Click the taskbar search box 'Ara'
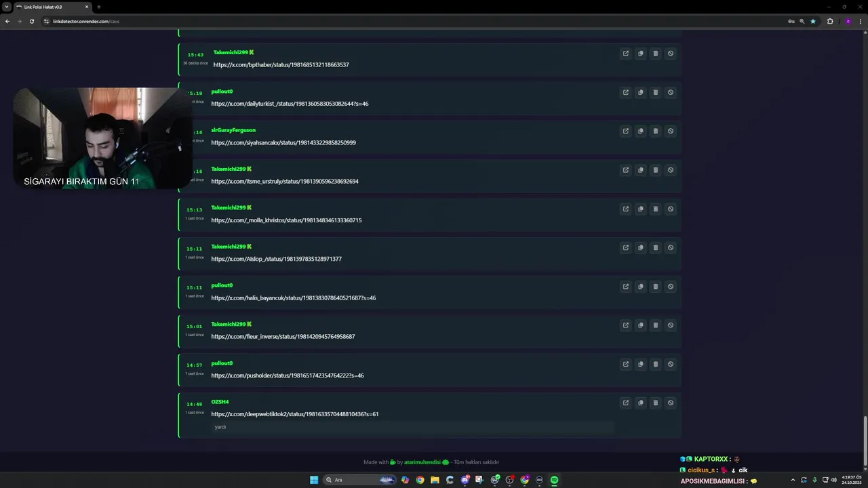 [360, 480]
